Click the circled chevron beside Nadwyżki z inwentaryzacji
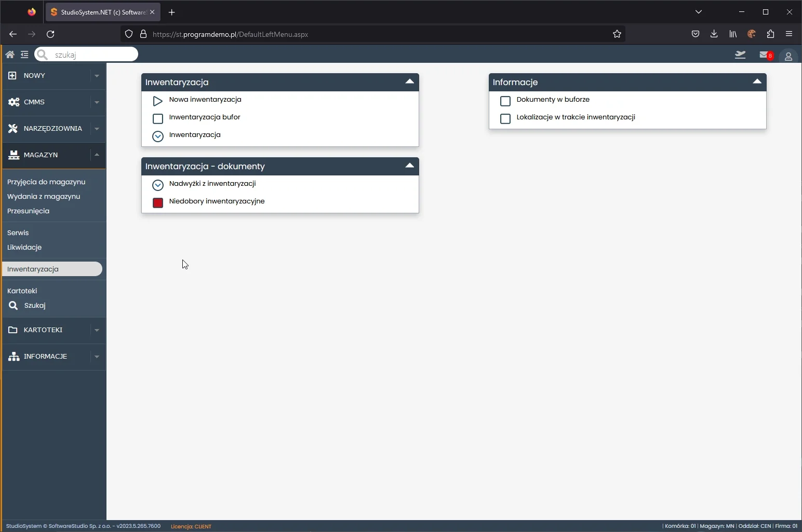The height and width of the screenshot is (532, 802). 158,185
